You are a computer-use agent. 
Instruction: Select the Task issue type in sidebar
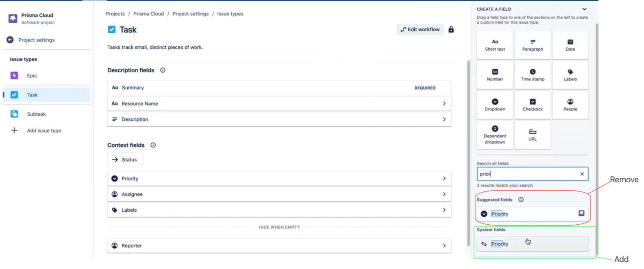tap(47, 95)
